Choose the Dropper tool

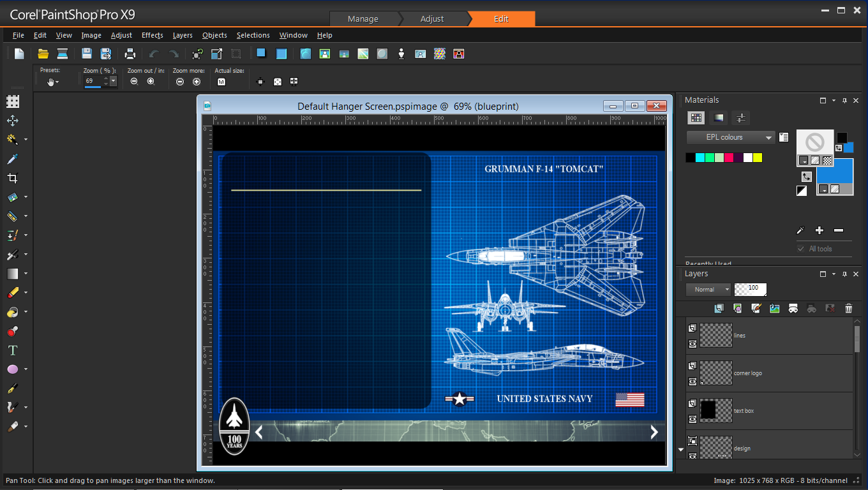click(x=12, y=159)
